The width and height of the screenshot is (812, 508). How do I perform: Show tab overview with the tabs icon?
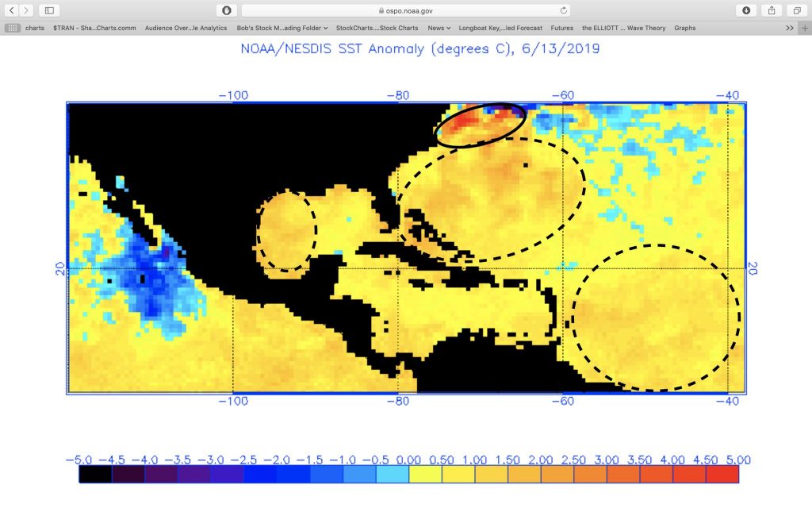click(x=796, y=10)
